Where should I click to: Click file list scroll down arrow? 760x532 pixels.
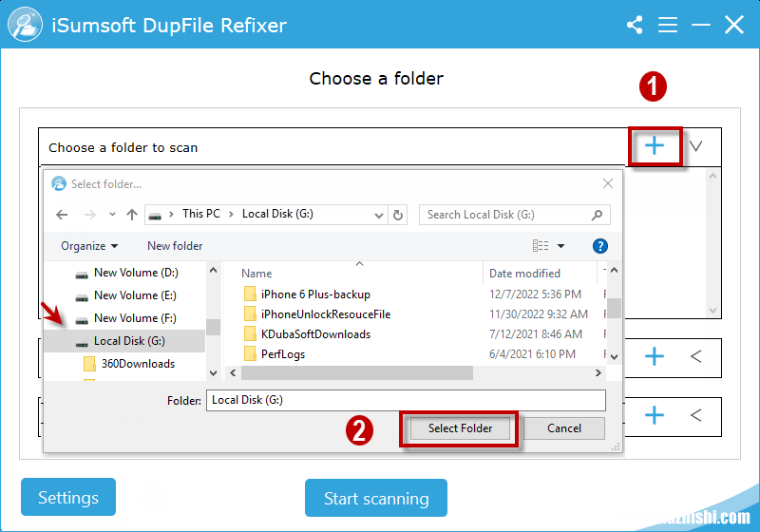(614, 357)
